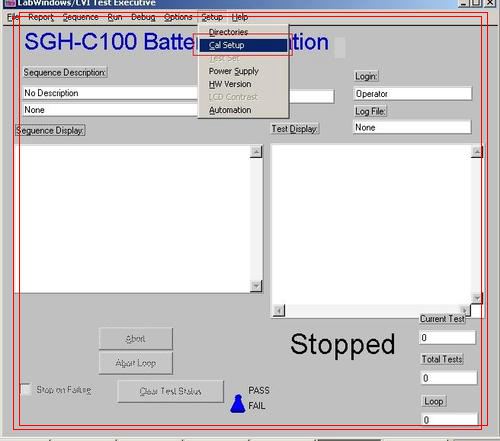Click the Login label
The height and width of the screenshot is (441, 500).
[366, 76]
